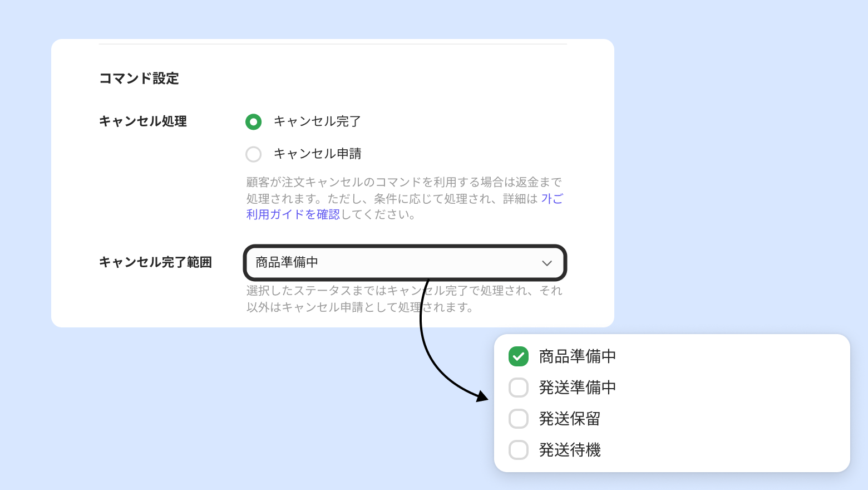
Task: Open the ご利用ガイドを確認 link
Action: 293,214
